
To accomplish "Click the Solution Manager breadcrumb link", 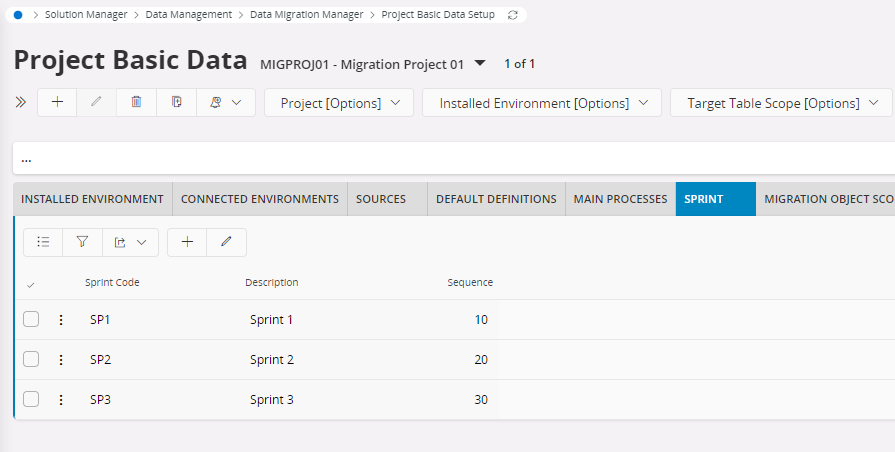I will tap(86, 15).
